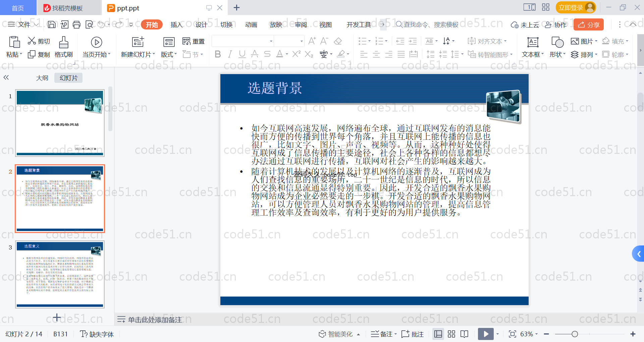This screenshot has width=644, height=342.
Task: Increase font size icon
Action: pyautogui.click(x=312, y=41)
